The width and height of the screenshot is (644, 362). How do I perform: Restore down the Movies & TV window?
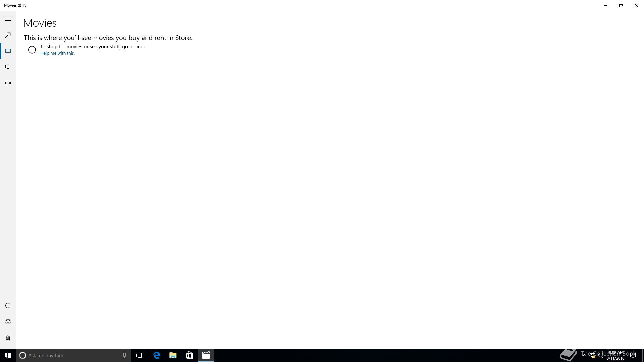(x=621, y=5)
